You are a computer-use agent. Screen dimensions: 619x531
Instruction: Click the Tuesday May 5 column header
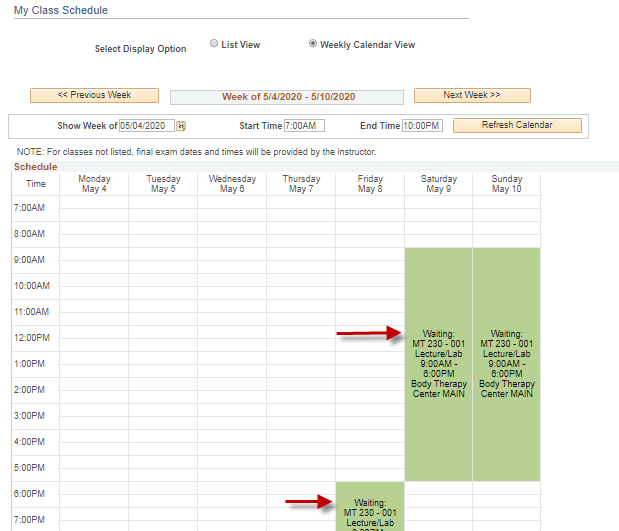pos(163,184)
